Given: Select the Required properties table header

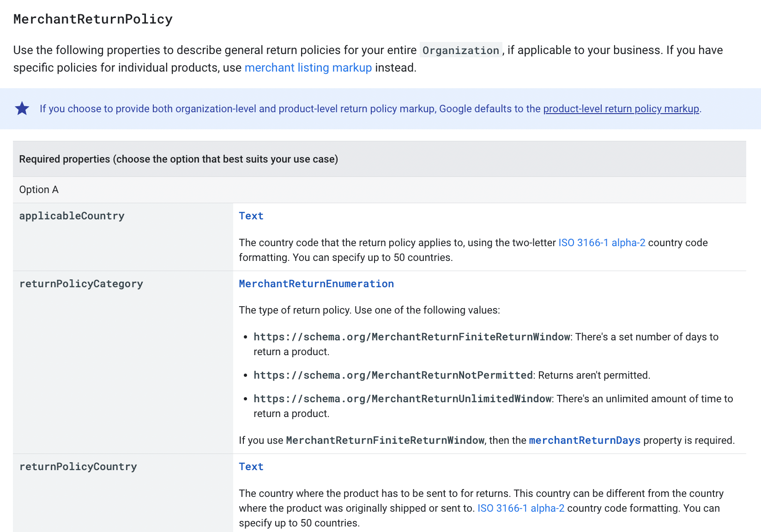Looking at the screenshot, I should [178, 158].
